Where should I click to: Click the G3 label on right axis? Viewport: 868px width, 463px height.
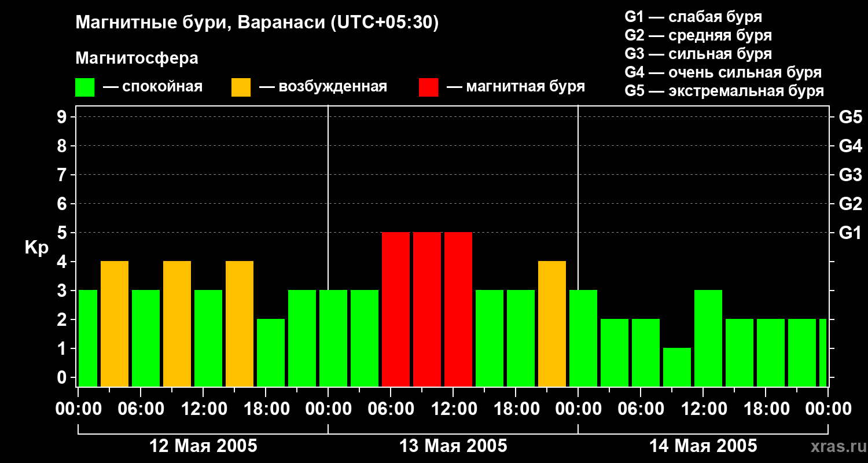[850, 175]
